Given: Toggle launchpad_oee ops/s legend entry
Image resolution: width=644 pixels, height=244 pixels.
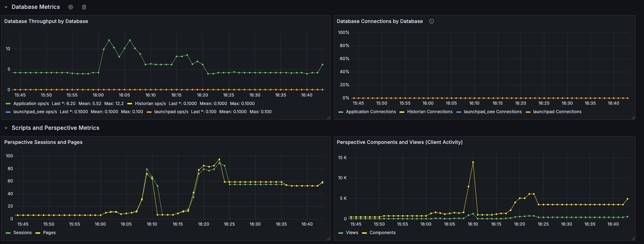Looking at the screenshot, I should (x=35, y=112).
